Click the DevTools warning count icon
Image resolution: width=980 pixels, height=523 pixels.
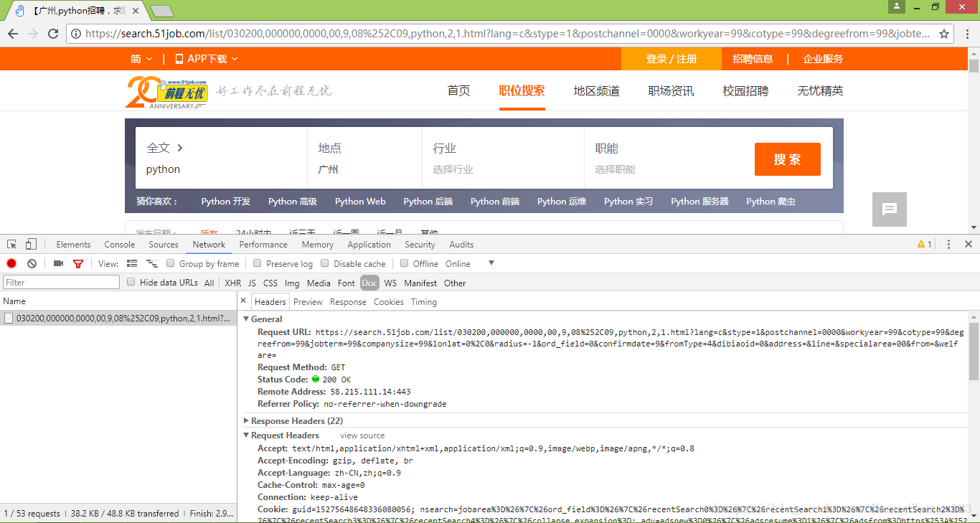click(925, 245)
